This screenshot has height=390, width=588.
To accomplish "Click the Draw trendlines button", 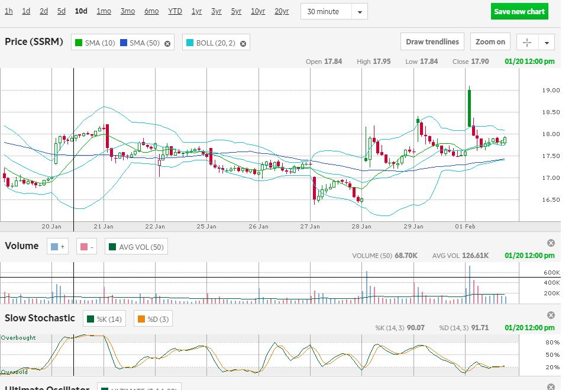I will click(x=432, y=42).
